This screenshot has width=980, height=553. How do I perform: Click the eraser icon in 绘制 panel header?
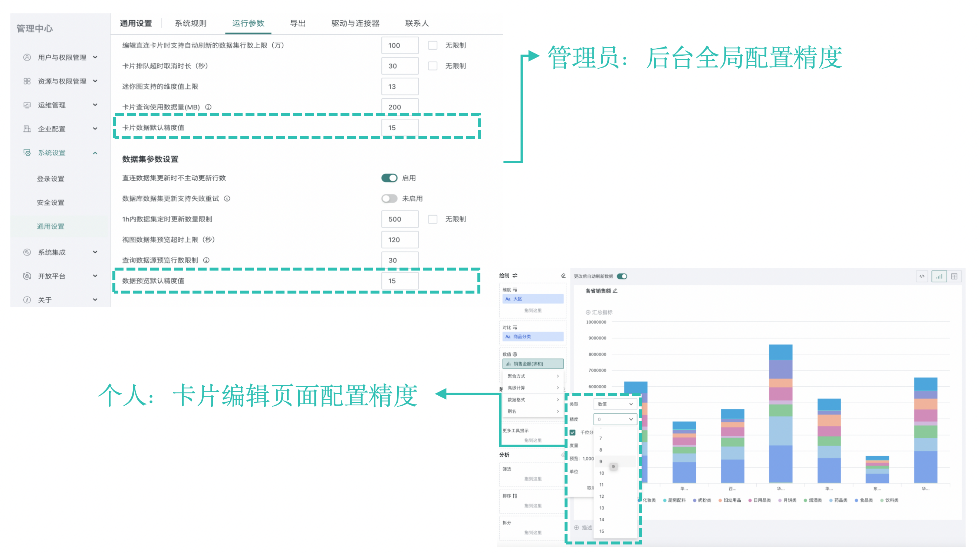(563, 275)
